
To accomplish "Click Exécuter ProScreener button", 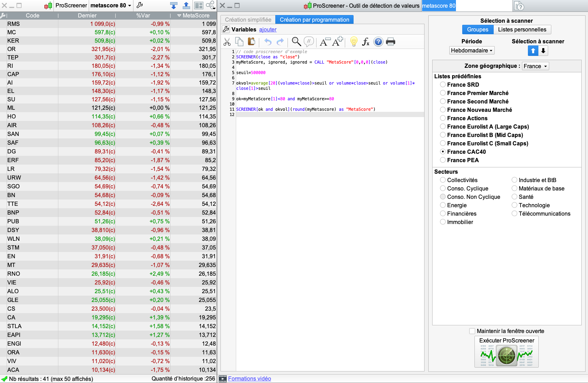I will click(x=506, y=352).
